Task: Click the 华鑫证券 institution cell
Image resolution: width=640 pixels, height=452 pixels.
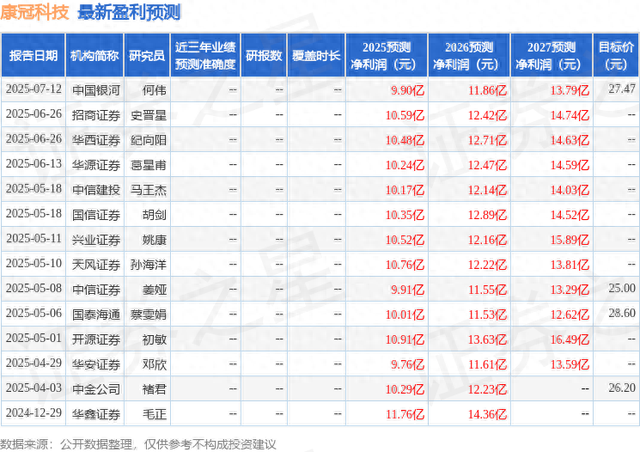Action: [96, 414]
